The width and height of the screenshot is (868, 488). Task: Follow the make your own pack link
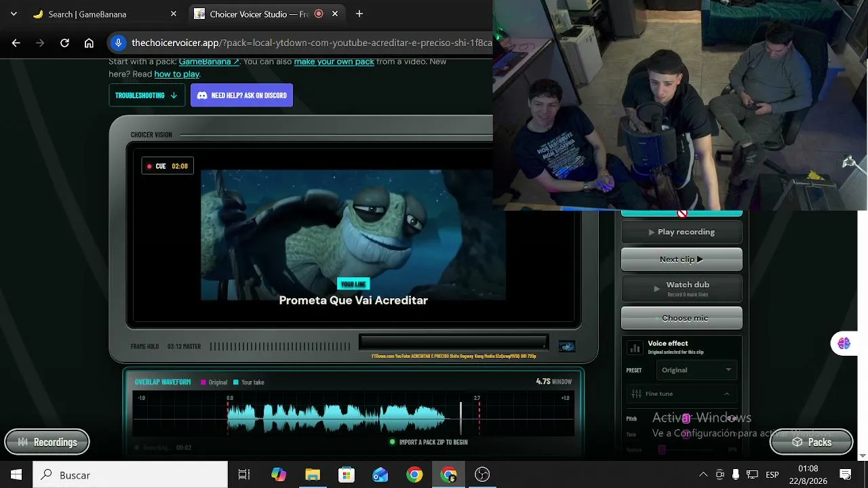334,61
